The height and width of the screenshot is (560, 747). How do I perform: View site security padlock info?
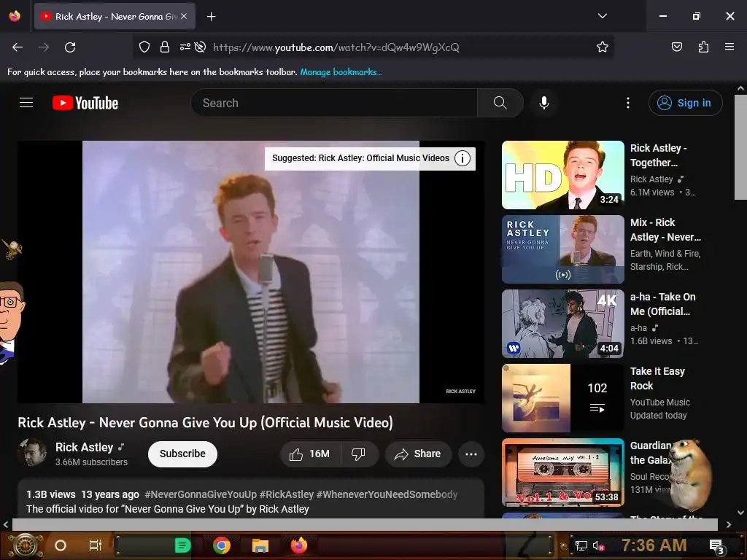click(x=165, y=47)
